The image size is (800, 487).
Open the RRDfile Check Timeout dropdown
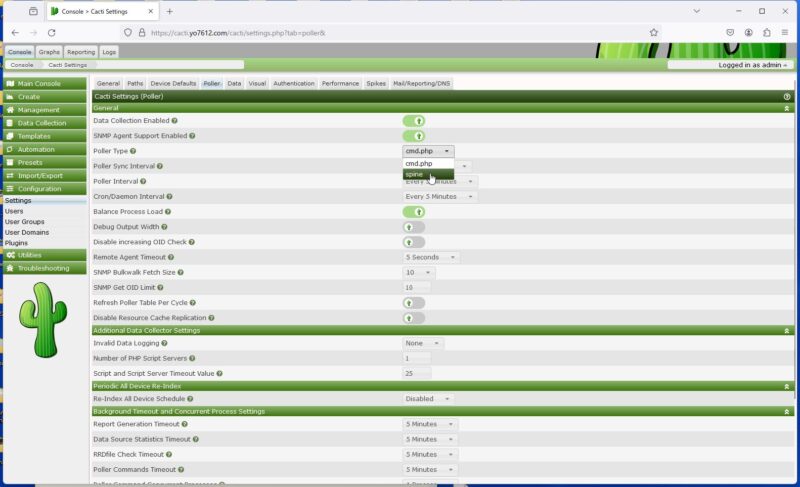(x=430, y=454)
